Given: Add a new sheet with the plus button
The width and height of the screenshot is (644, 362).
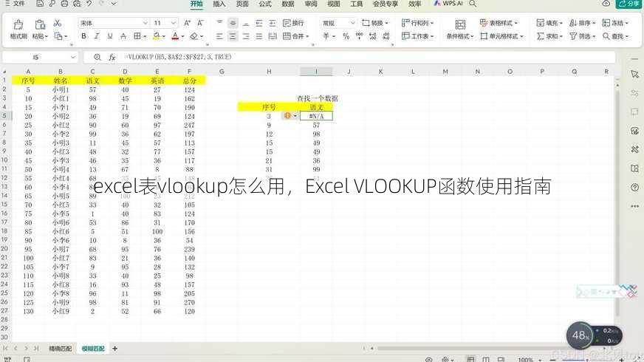Looking at the screenshot, I should tap(115, 349).
